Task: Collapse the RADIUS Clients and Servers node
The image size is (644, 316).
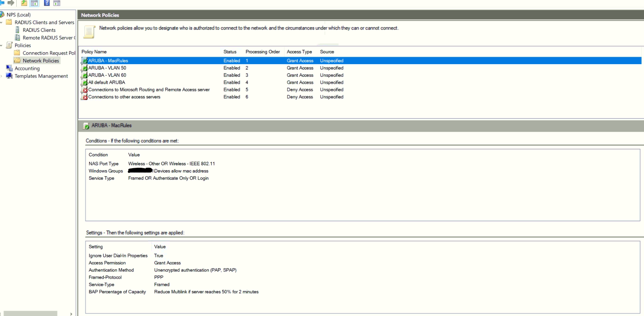Action: 1,22
